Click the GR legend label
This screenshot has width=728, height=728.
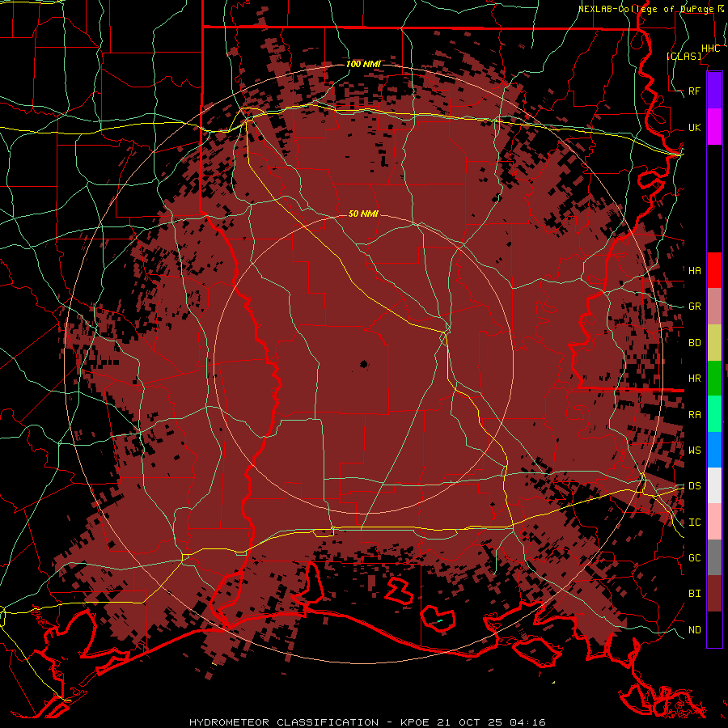(694, 307)
